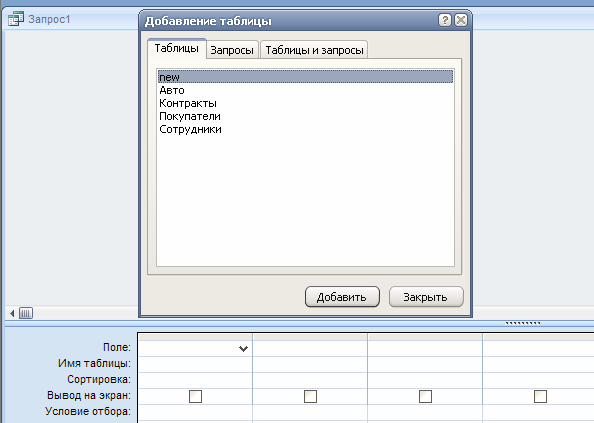Select the Контракты table
Image resolution: width=594 pixels, height=423 pixels.
pyautogui.click(x=305, y=103)
